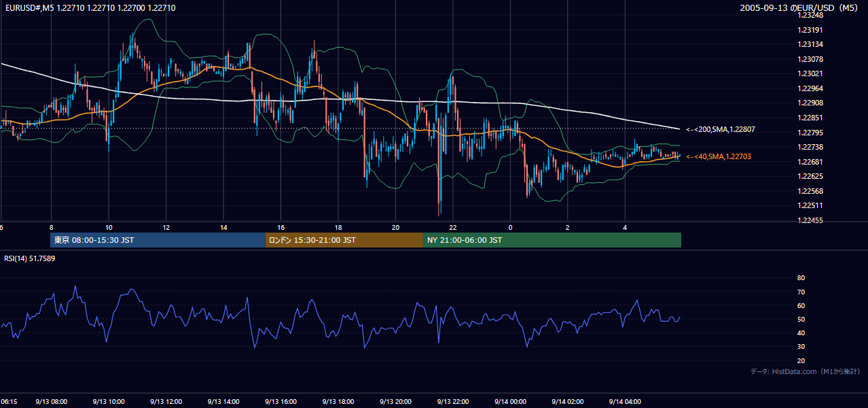Click hour tick 14 under the price chart

point(223,227)
